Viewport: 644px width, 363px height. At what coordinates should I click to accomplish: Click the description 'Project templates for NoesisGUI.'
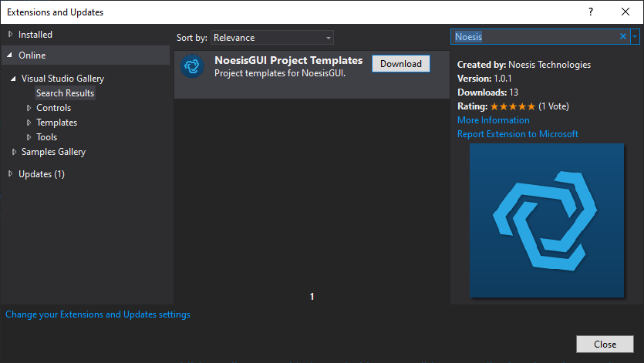(280, 73)
